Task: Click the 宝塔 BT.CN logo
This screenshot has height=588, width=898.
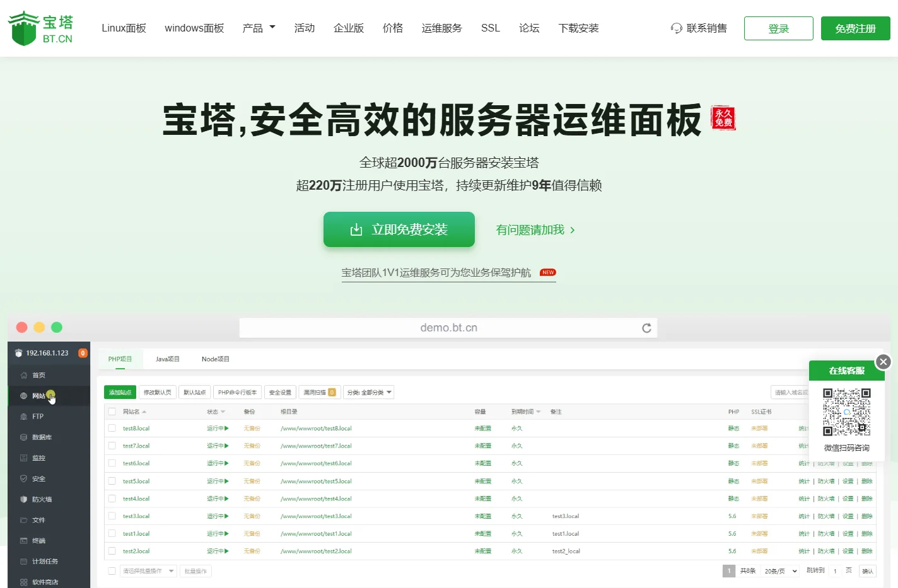Action: click(x=40, y=28)
